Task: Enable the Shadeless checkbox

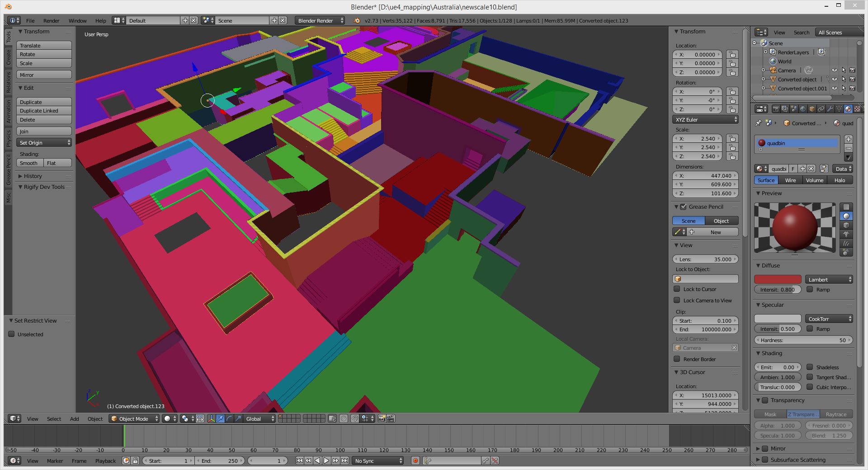Action: [810, 367]
